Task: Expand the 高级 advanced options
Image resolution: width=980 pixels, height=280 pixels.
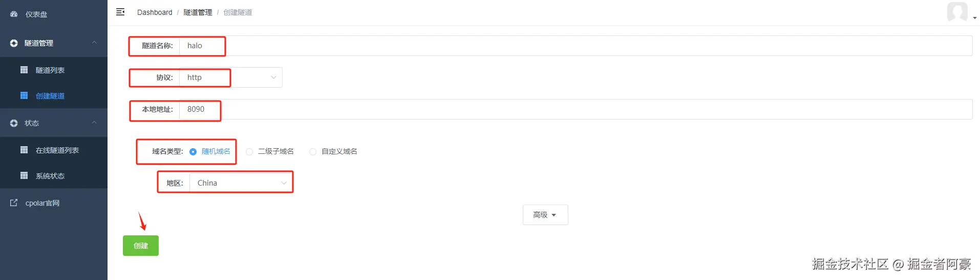Action: 545,215
